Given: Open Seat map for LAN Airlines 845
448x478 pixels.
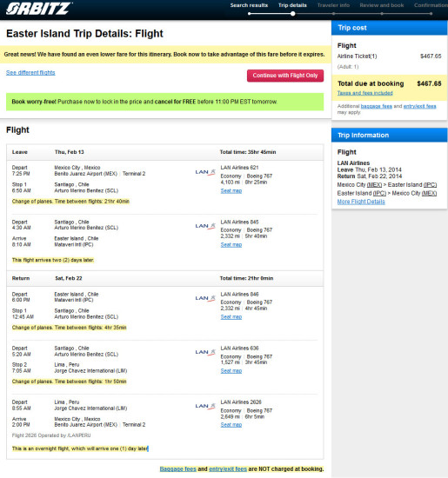Looking at the screenshot, I should [x=231, y=245].
